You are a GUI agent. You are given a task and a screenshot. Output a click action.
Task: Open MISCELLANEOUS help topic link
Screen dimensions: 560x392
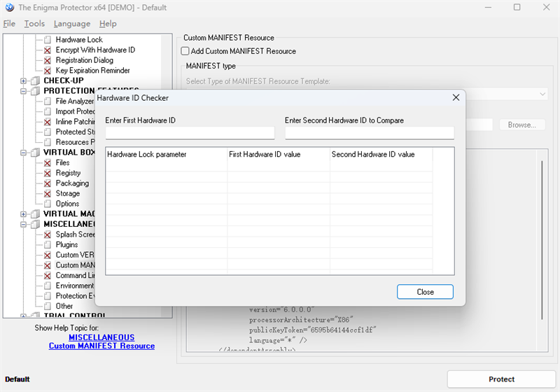(101, 337)
